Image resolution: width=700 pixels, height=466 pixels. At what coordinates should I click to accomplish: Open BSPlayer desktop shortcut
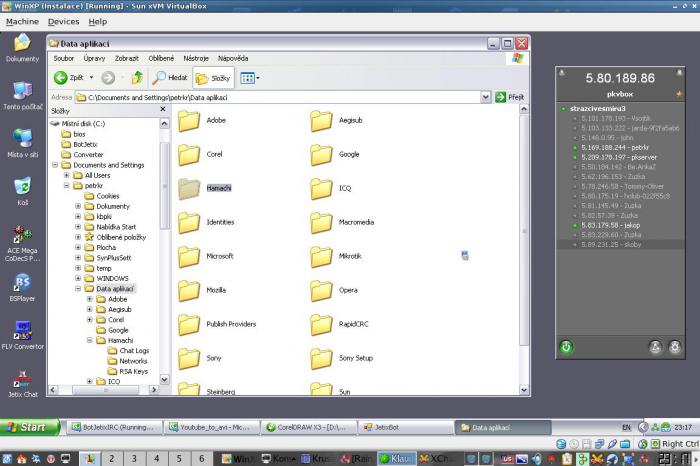pos(22,287)
